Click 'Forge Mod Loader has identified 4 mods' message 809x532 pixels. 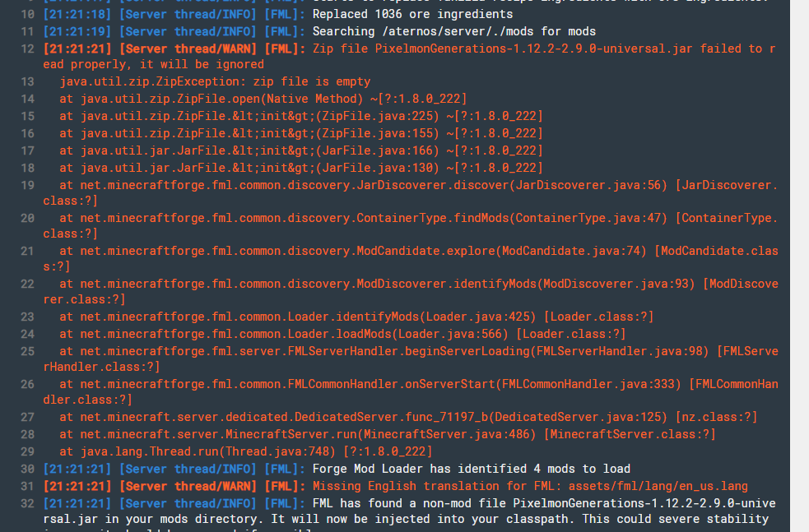[x=472, y=470]
